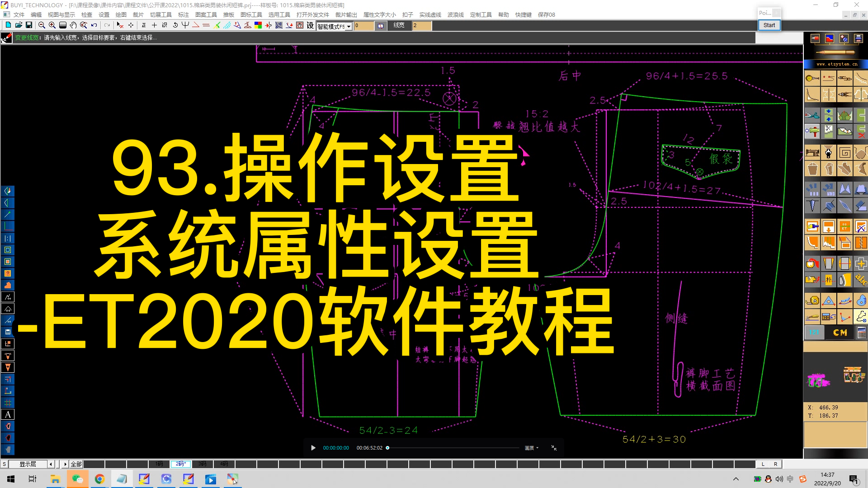Click the sewing machine icon
The image size is (868, 488).
pos(812,153)
